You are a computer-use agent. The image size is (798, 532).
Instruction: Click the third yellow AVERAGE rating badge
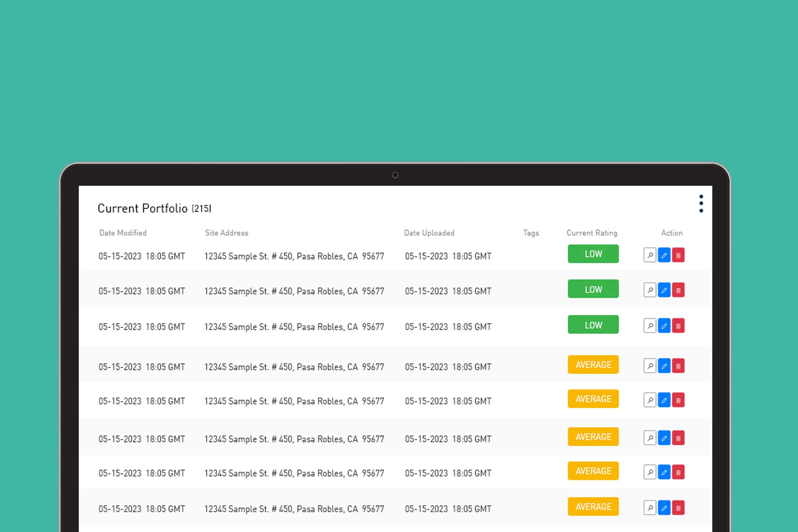[593, 437]
